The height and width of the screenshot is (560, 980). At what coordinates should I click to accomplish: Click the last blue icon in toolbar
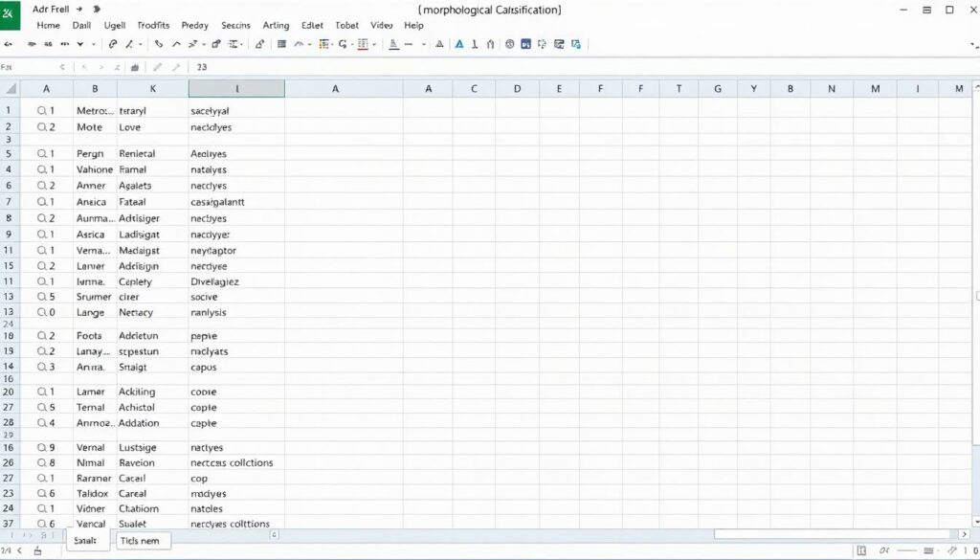575,44
